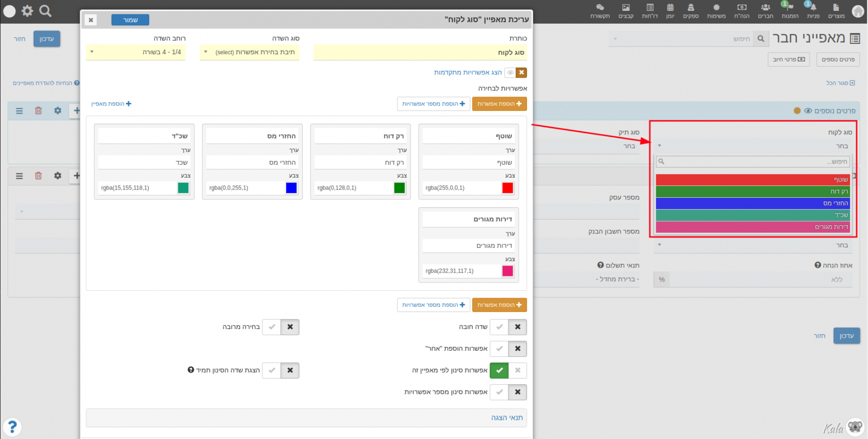The image size is (868, 439).
Task: Go to חברים members in the navigation bar
Action: coord(765,11)
